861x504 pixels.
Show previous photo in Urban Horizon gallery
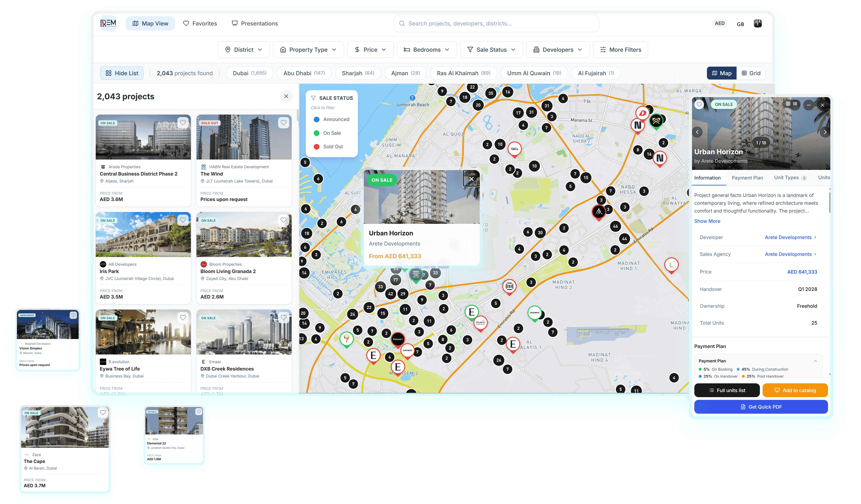click(697, 132)
